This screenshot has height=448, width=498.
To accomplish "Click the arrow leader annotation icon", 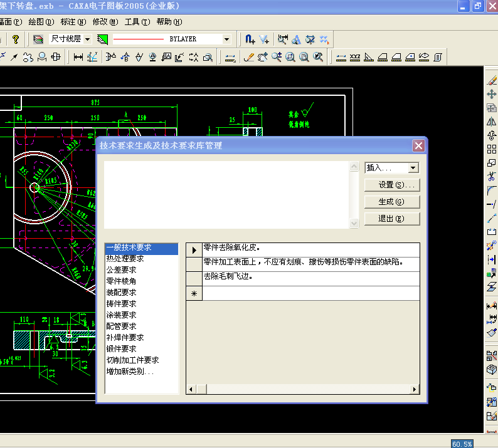I will (14, 57).
